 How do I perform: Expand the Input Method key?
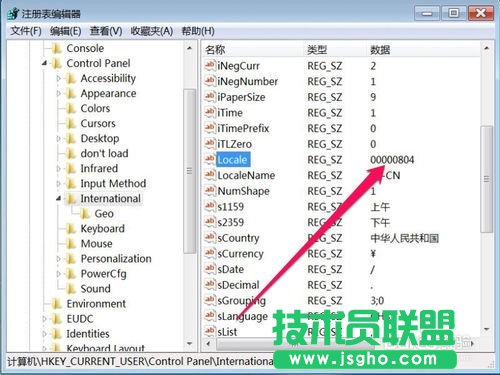coord(59,183)
